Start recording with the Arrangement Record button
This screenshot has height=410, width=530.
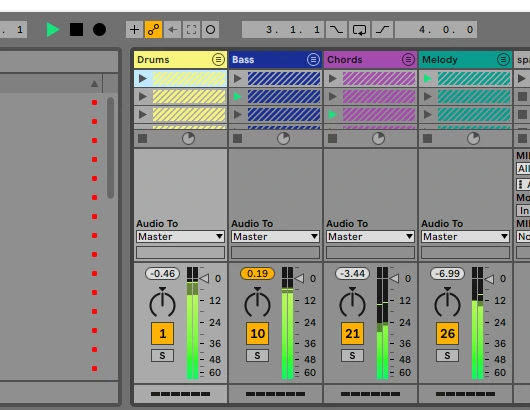click(x=99, y=30)
